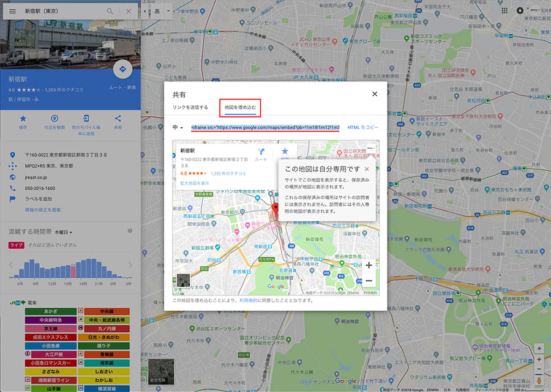This screenshot has width=551, height=392.
Task: Click the HTML をコピー link
Action: (x=363, y=127)
